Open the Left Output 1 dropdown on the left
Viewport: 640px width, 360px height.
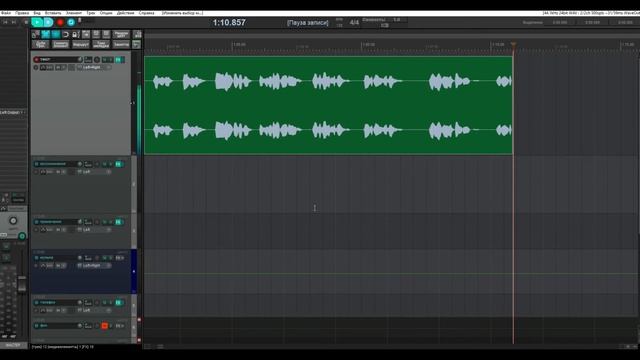pyautogui.click(x=13, y=112)
